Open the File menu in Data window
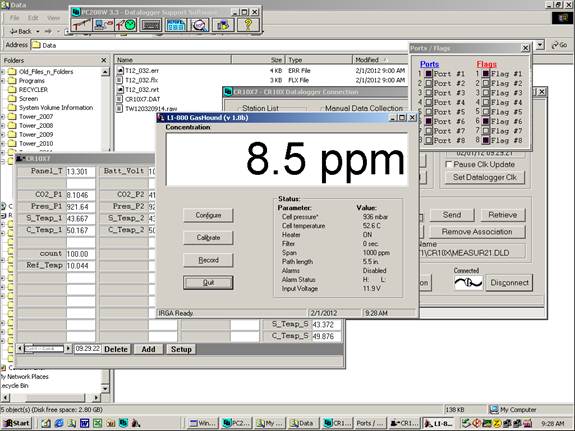Viewport: 575px width, 431px height. (15, 18)
